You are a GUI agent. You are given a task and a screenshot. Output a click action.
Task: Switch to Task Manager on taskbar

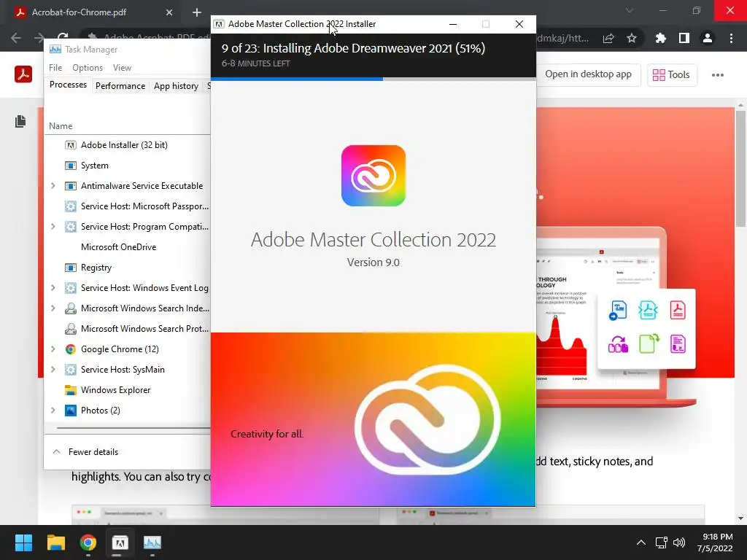152,542
